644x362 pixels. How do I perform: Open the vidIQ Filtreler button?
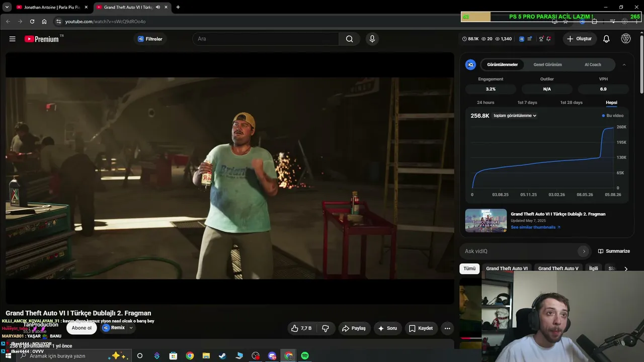[x=150, y=39]
